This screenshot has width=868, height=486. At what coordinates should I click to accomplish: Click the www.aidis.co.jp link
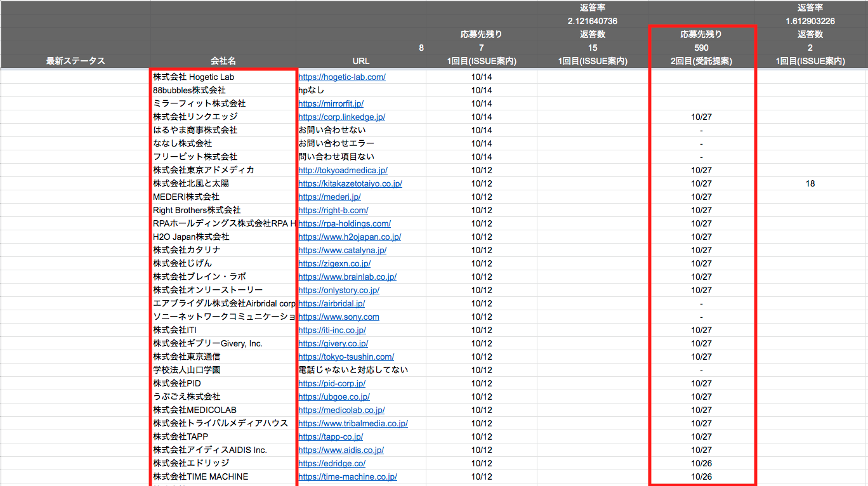(x=341, y=450)
